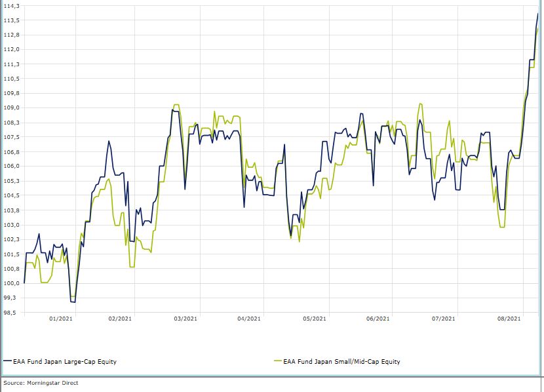
Task: Select the 103,0 y-axis label
Action: point(12,225)
